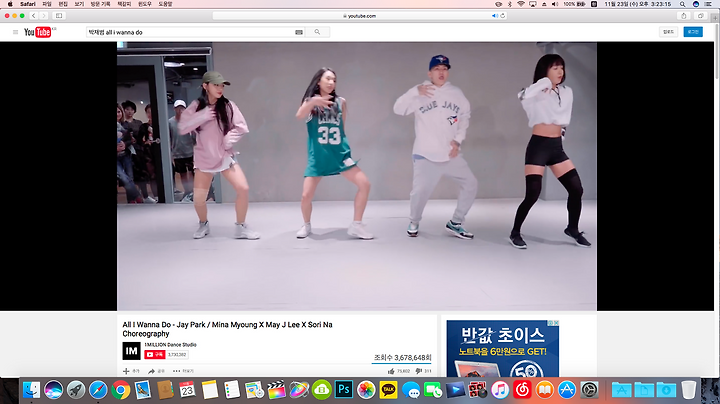Viewport: 720px width, 404px height.
Task: Open volume control in menu bar
Action: 555,4
